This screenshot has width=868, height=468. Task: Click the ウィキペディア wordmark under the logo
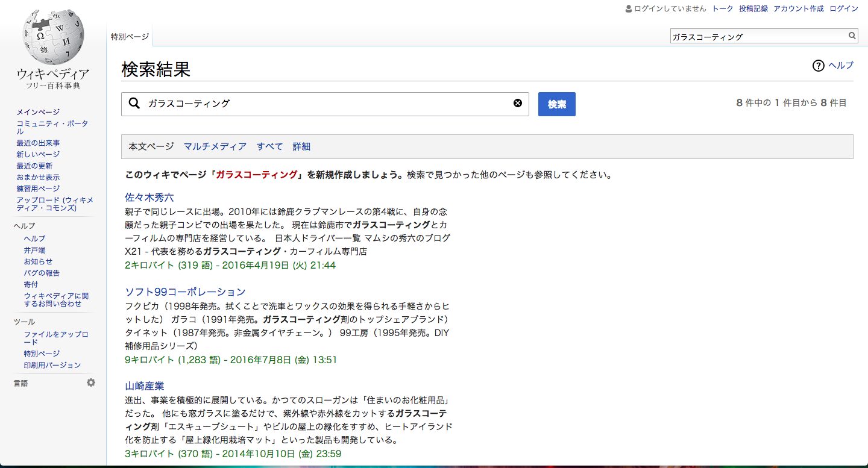coord(53,74)
